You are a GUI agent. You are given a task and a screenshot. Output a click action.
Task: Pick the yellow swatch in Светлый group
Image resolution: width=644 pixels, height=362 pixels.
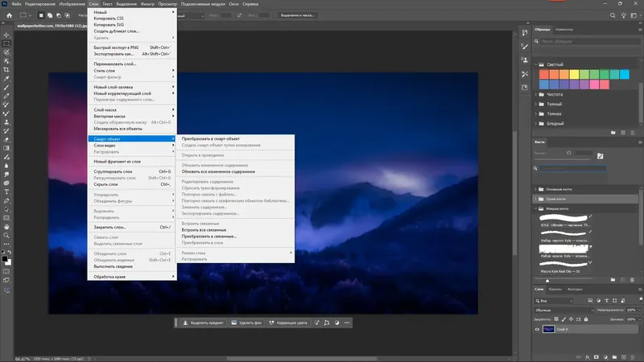coord(576,73)
